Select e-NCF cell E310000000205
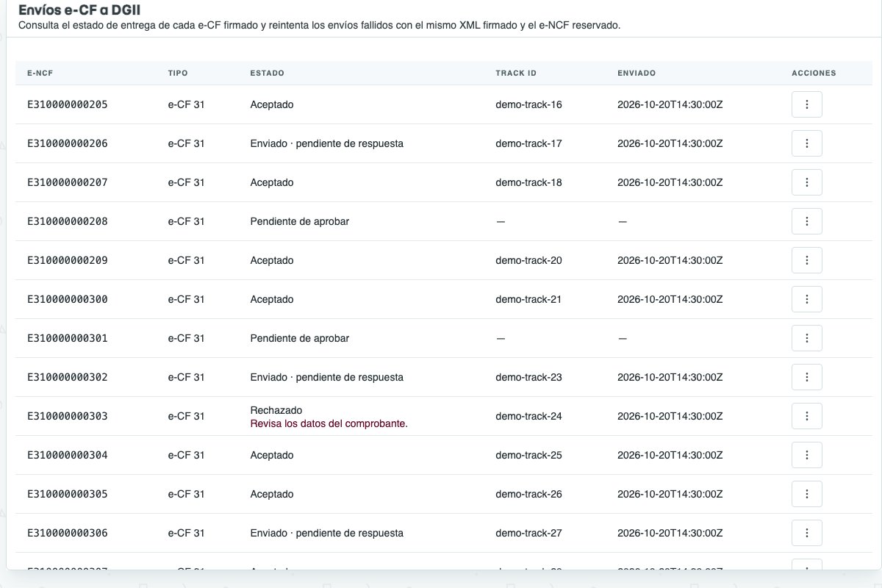The height and width of the screenshot is (588, 882). coord(68,104)
